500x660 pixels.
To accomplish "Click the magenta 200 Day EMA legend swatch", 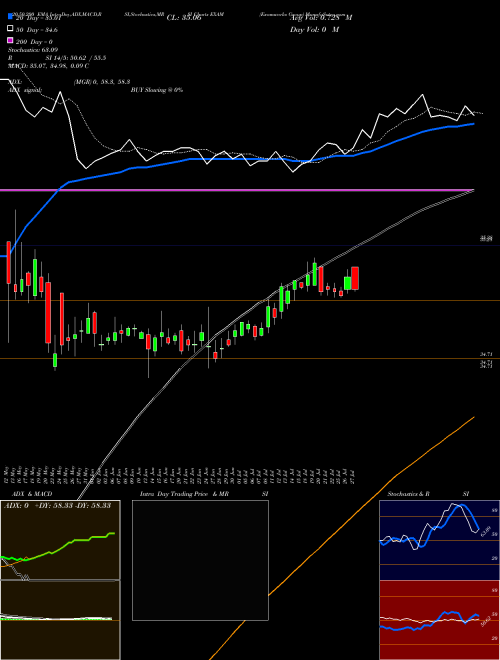I will (x=11, y=40).
